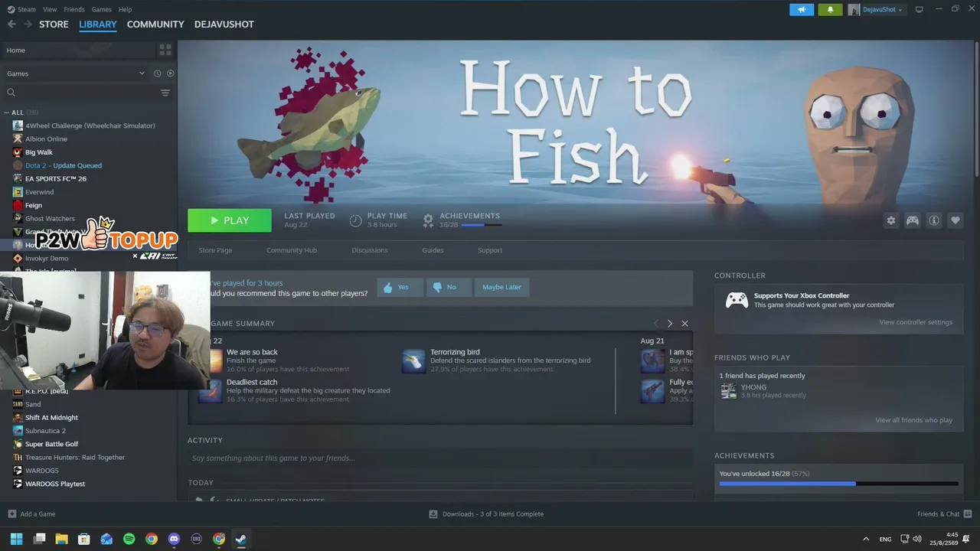
Task: Open the DEJAVUSHOT profile tab
Action: [x=224, y=24]
